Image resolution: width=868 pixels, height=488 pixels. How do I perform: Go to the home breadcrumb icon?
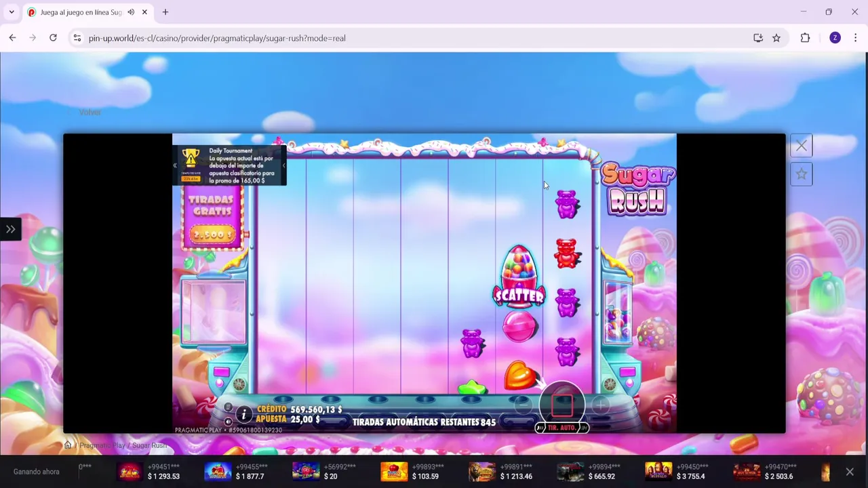[x=68, y=445]
